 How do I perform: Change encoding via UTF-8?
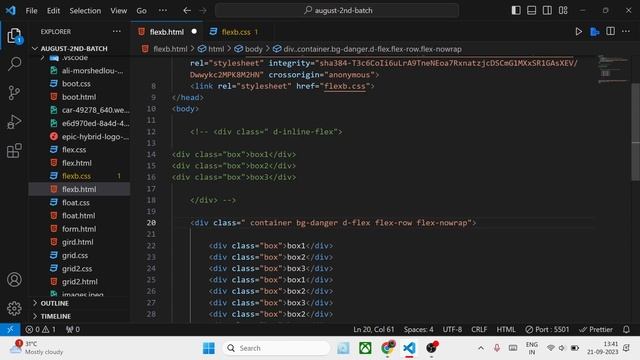(x=452, y=329)
